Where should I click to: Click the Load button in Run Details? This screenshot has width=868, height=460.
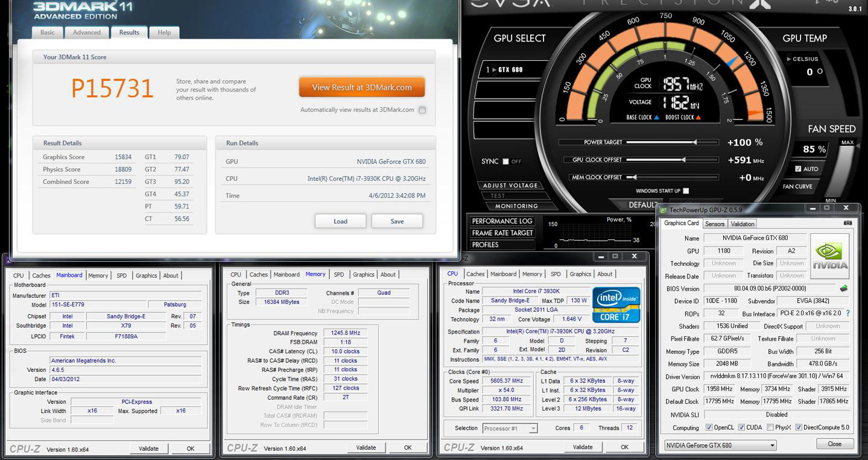click(x=340, y=221)
